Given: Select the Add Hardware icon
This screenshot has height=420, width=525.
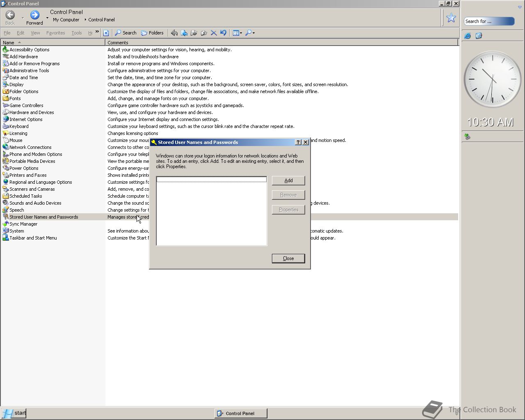Looking at the screenshot, I should click(x=6, y=57).
